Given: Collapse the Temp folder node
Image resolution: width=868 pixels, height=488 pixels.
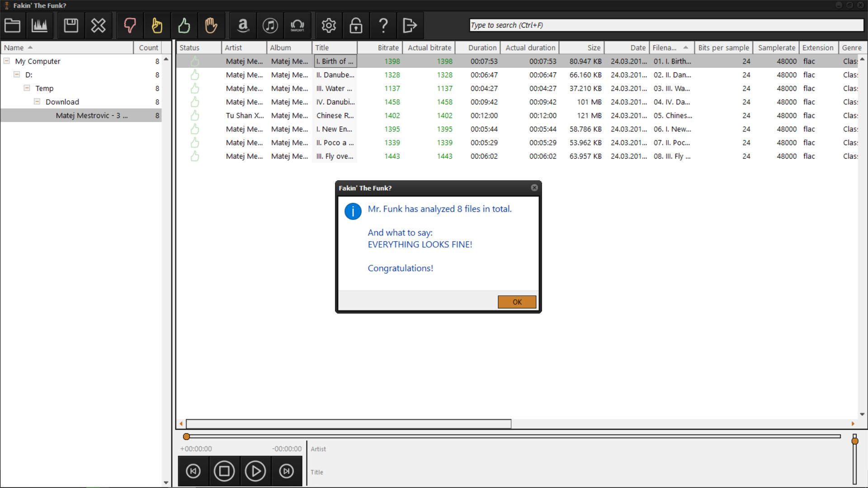Looking at the screenshot, I should 27,88.
